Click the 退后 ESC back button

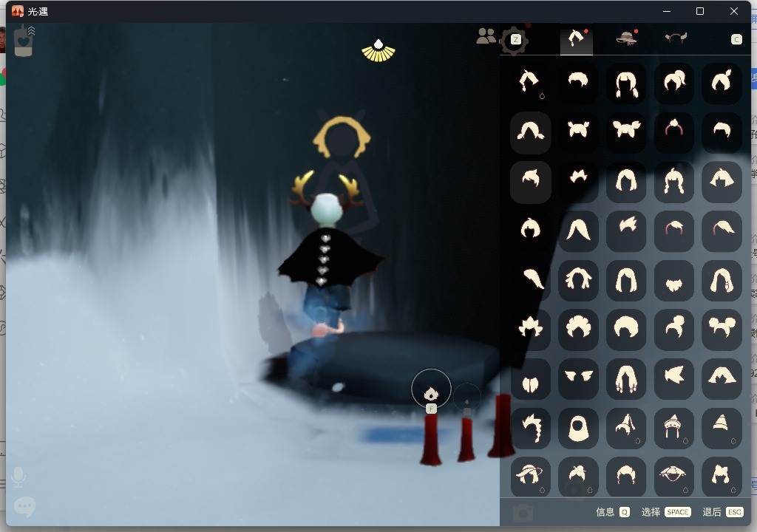(x=723, y=512)
